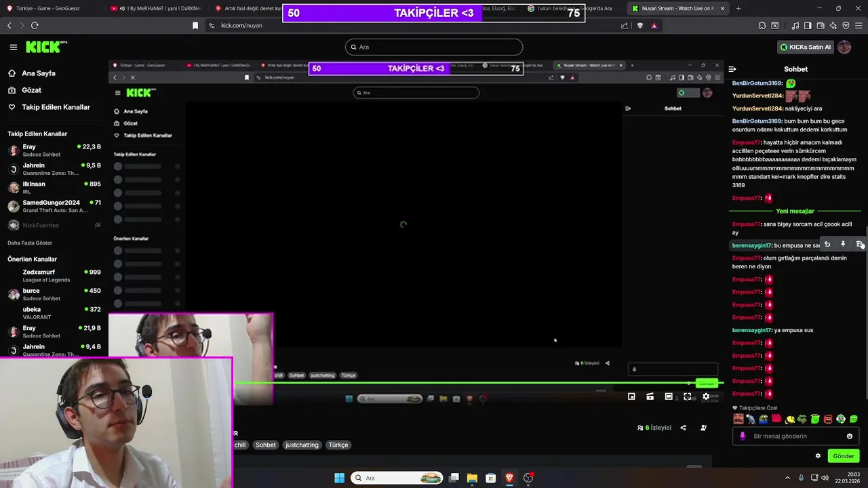Viewport: 868px width, 488px height.
Task: Open Windows Start menu
Action: (x=339, y=478)
